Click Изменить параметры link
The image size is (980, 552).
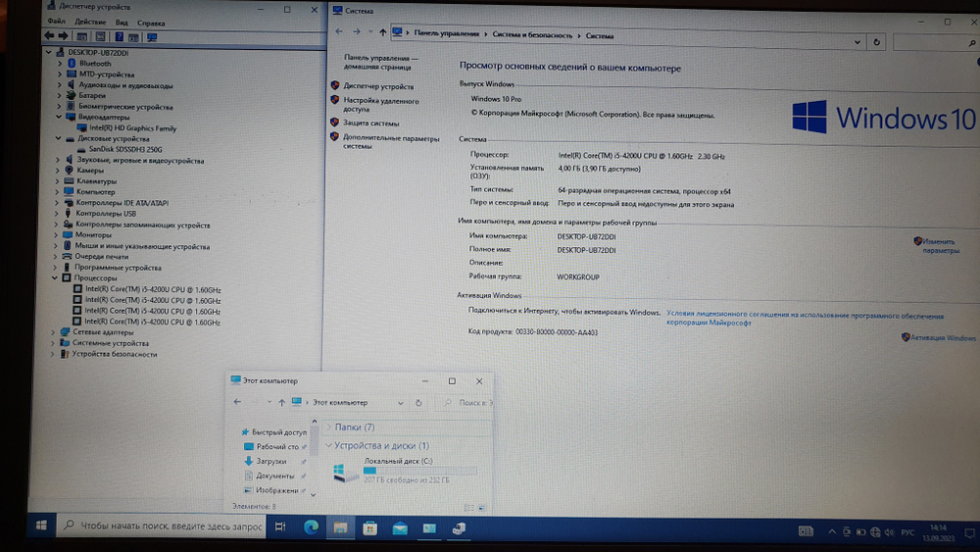pos(941,246)
